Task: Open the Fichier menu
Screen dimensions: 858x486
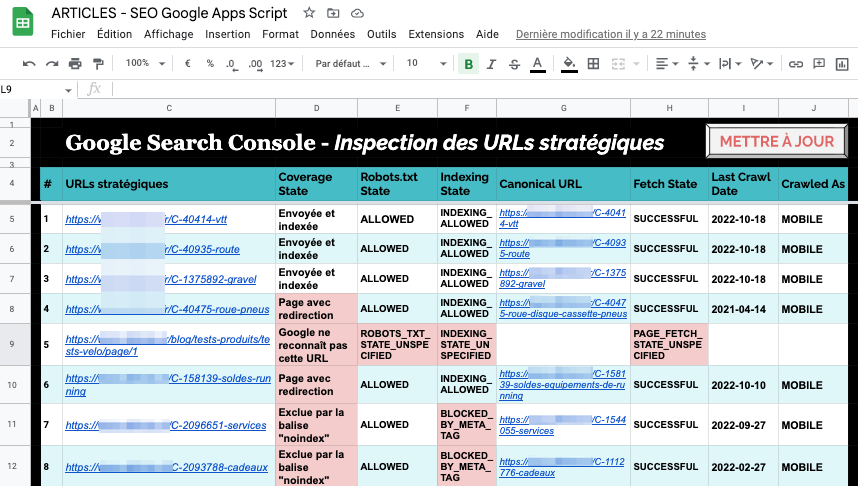Action: point(68,34)
